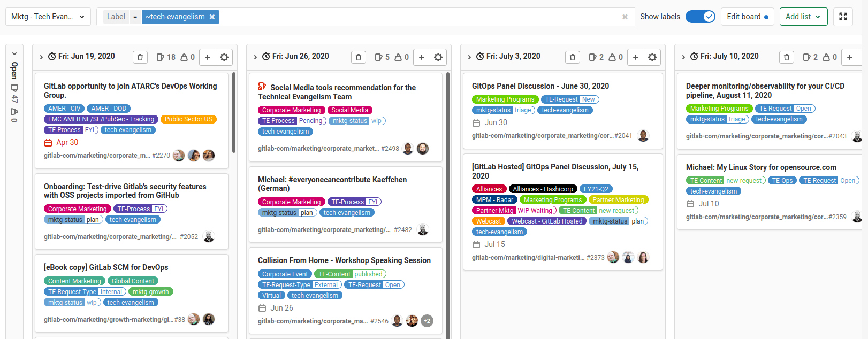Click the TE-Content published label
Image resolution: width=868 pixels, height=339 pixels.
(351, 274)
